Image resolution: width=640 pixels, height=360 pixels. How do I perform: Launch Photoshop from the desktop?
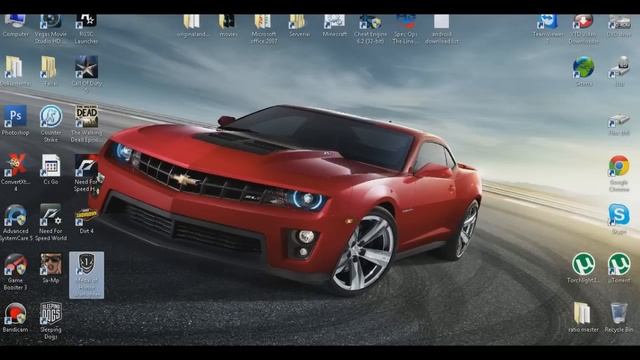(x=16, y=120)
